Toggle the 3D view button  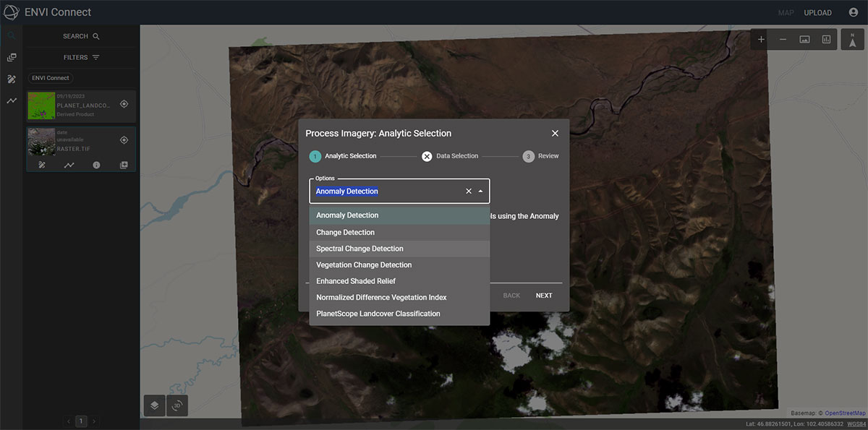click(x=177, y=405)
